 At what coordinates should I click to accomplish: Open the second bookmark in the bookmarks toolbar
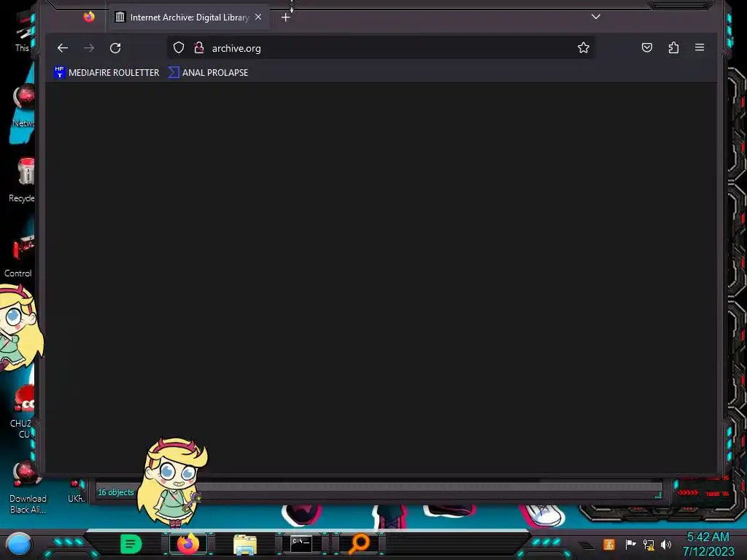(x=209, y=72)
